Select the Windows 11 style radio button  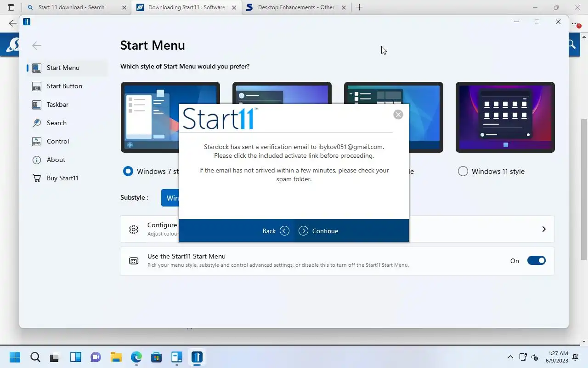pos(463,171)
